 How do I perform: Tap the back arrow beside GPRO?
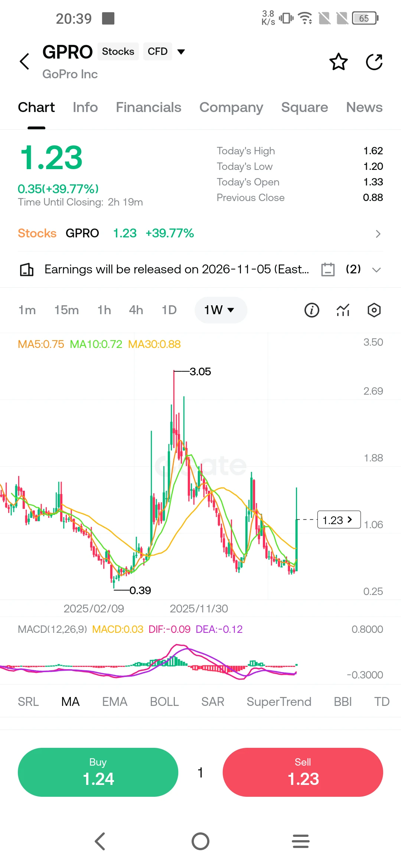click(25, 61)
